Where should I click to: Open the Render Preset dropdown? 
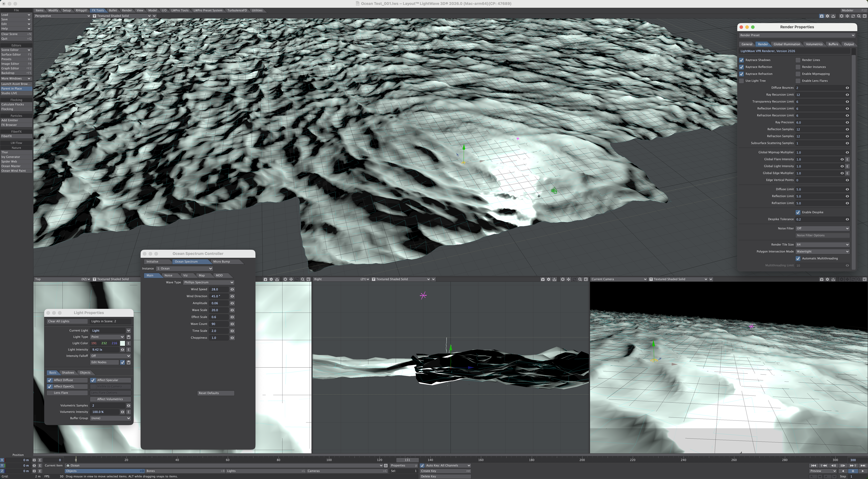point(797,35)
